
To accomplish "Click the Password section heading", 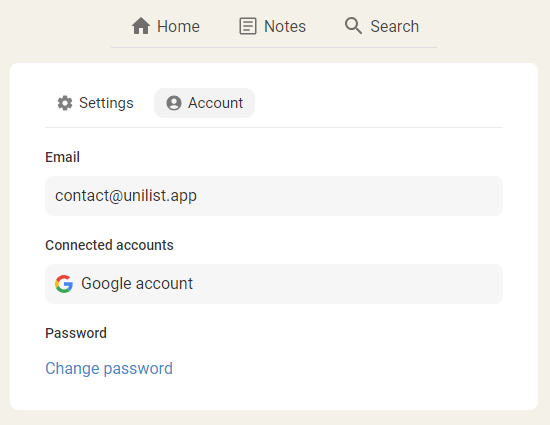I will pos(76,333).
